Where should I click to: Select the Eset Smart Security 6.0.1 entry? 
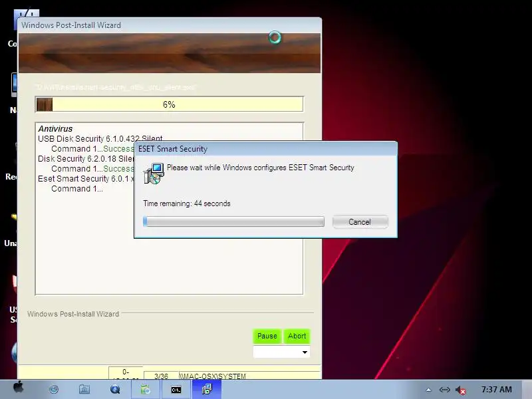coord(86,179)
